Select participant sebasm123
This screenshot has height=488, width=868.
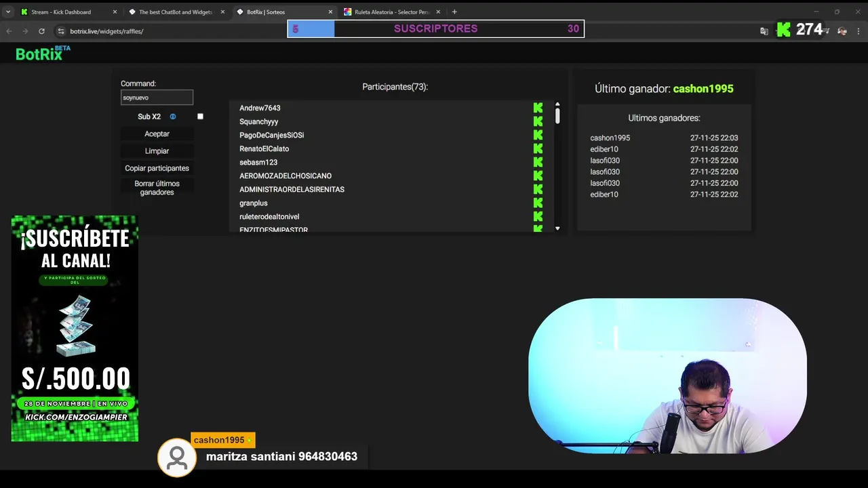click(x=258, y=162)
